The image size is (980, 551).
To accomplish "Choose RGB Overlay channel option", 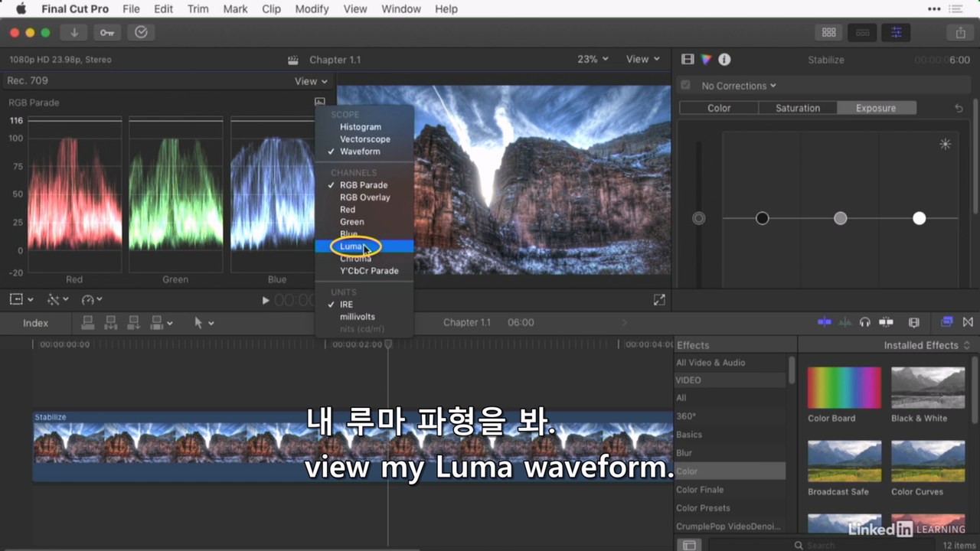I will [364, 197].
